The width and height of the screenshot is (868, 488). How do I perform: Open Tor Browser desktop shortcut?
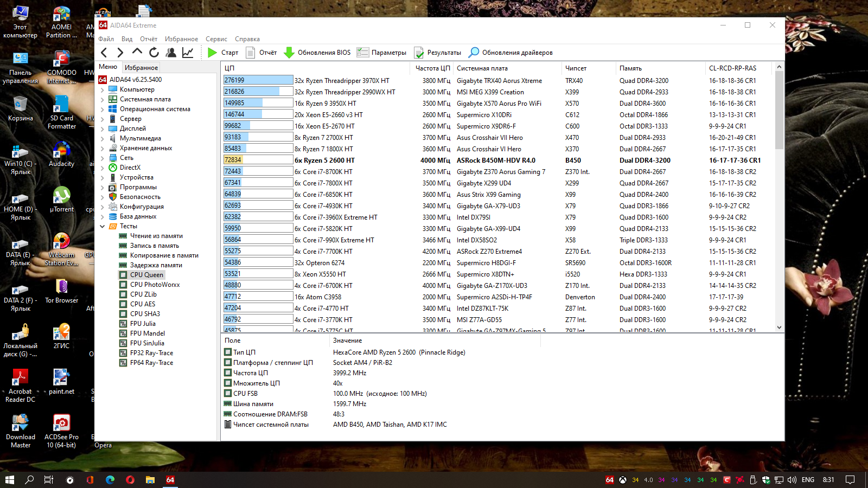[x=62, y=291]
